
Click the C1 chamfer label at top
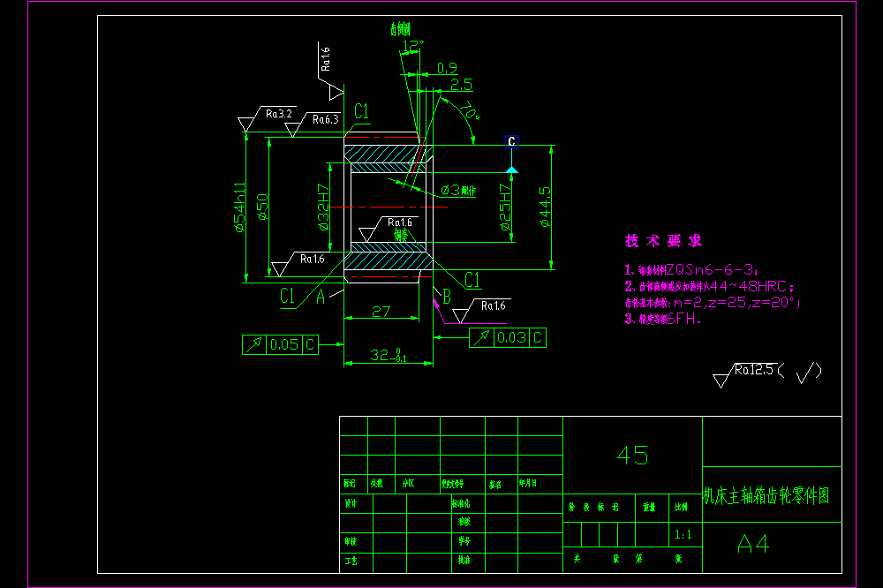[x=361, y=111]
